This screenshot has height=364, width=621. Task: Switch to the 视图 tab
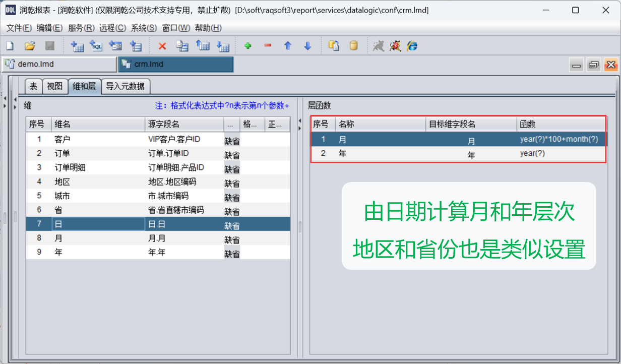coord(54,86)
